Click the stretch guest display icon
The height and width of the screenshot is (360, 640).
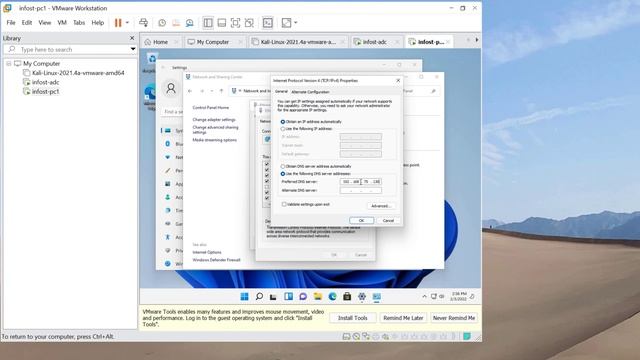[287, 23]
